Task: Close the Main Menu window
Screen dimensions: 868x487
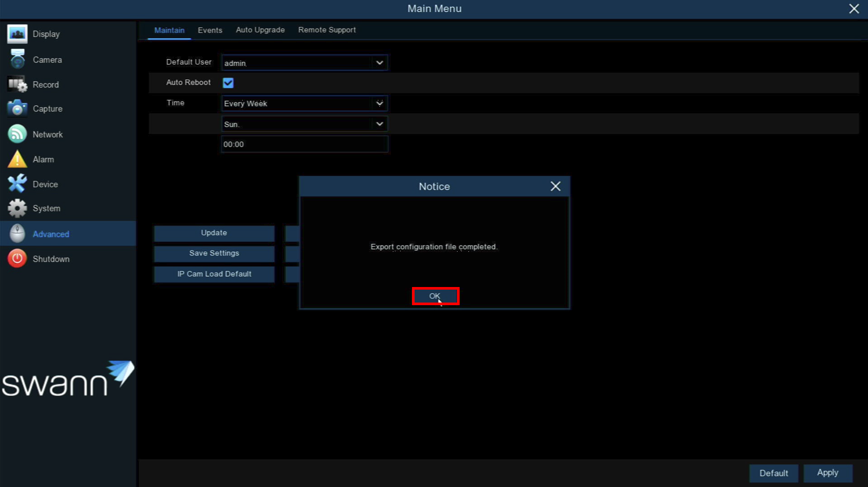Action: point(854,9)
